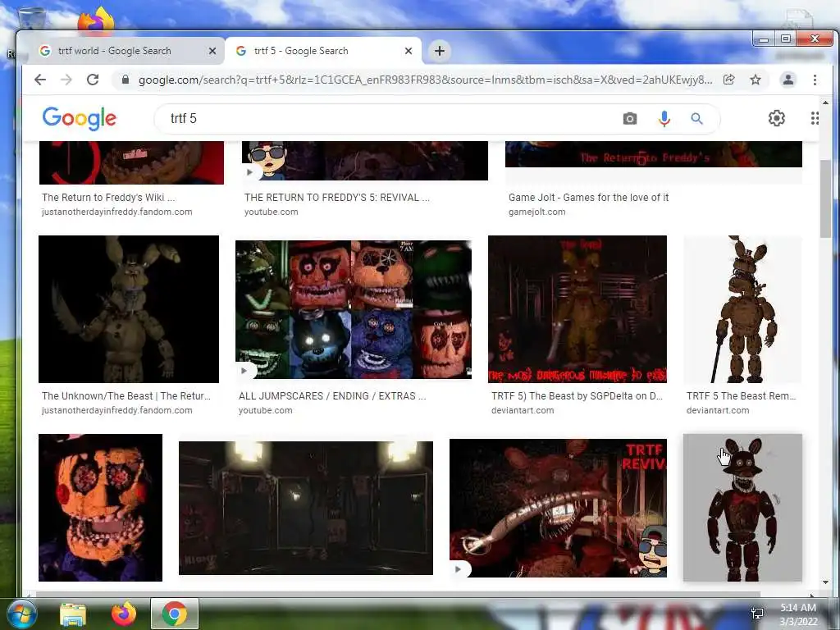Click the URL address bar
The width and height of the screenshot is (840, 630).
[426, 80]
